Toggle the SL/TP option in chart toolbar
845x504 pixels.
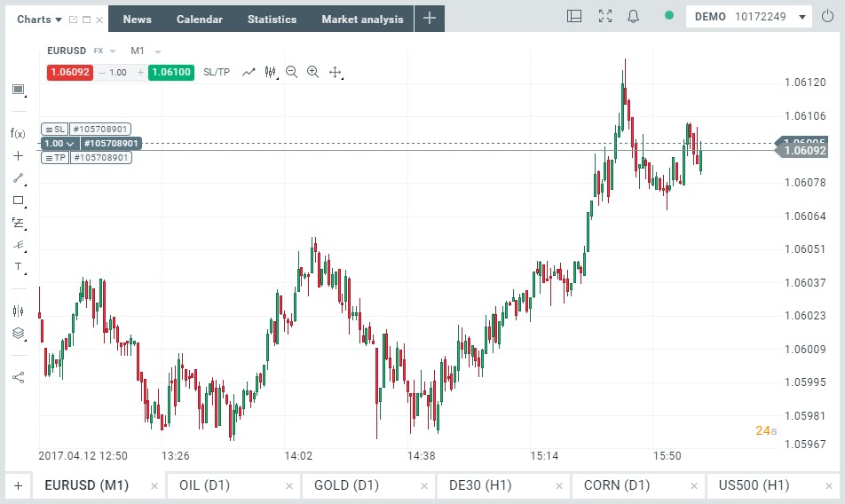click(217, 72)
